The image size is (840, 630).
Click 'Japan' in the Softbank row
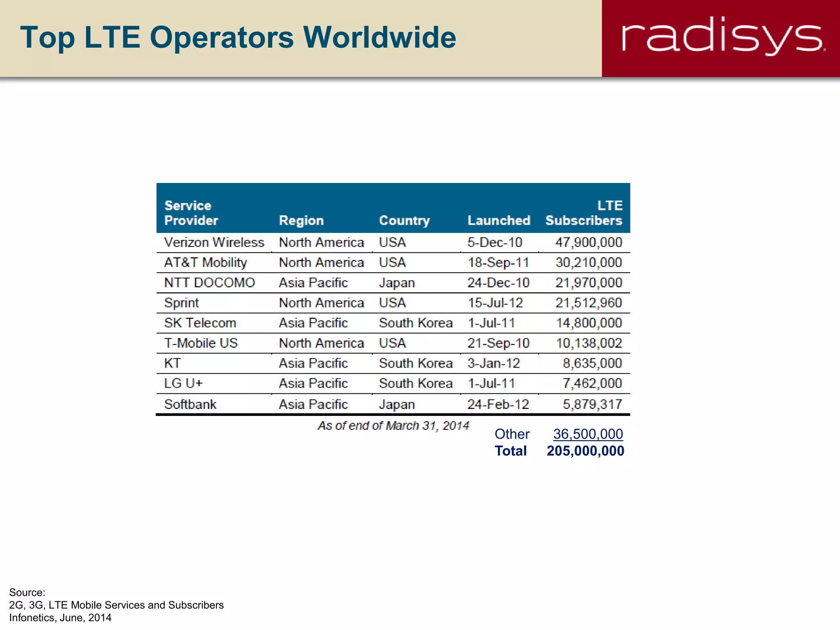point(397,405)
